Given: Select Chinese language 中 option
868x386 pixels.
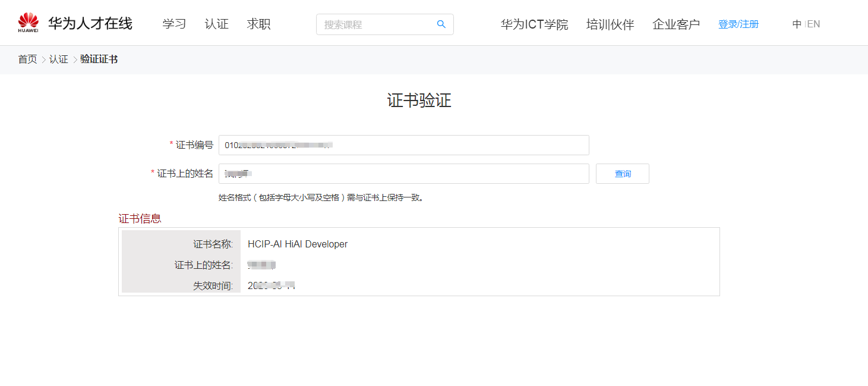Looking at the screenshot, I should pyautogui.click(x=797, y=24).
